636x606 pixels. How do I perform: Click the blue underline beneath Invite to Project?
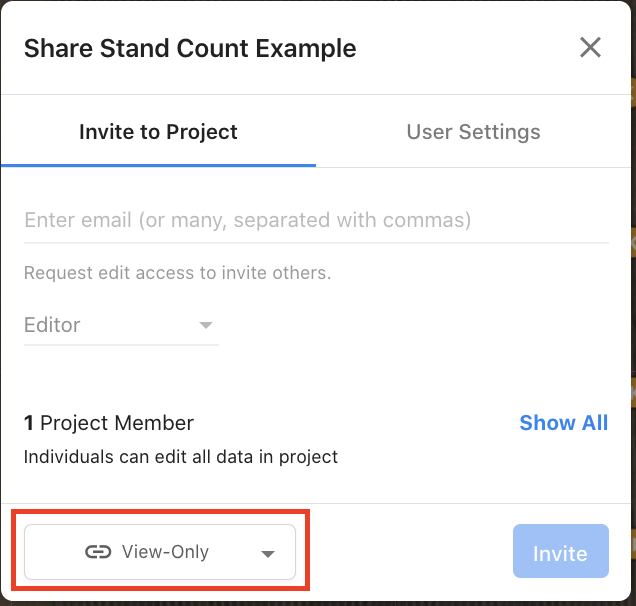click(x=158, y=165)
